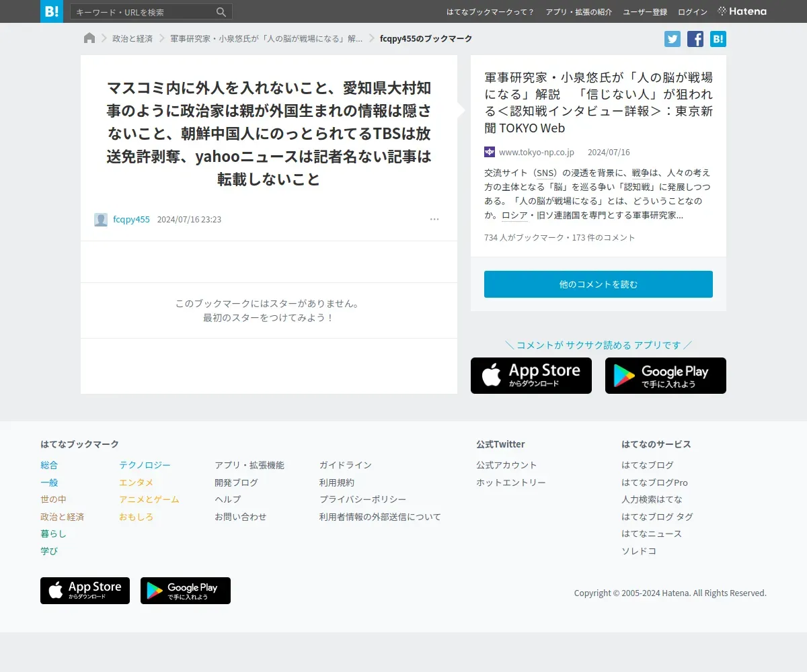This screenshot has width=807, height=672.
Task: Open footer 開発ブログ link
Action: [236, 482]
